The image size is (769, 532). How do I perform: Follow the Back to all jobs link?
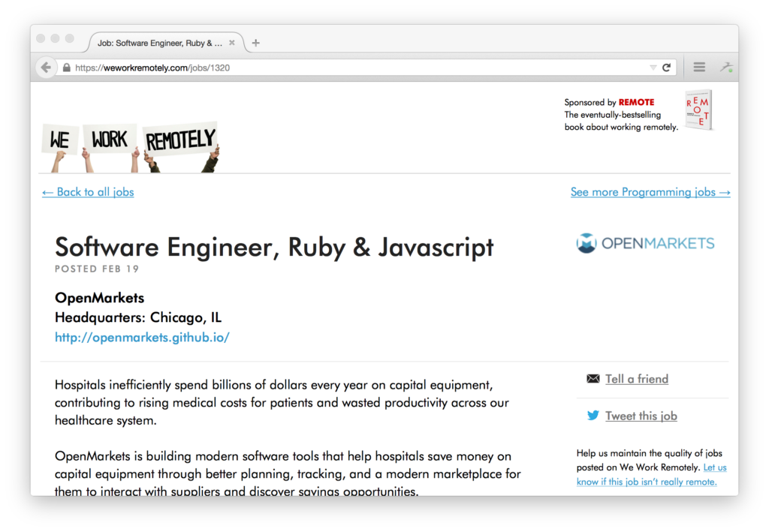(87, 192)
